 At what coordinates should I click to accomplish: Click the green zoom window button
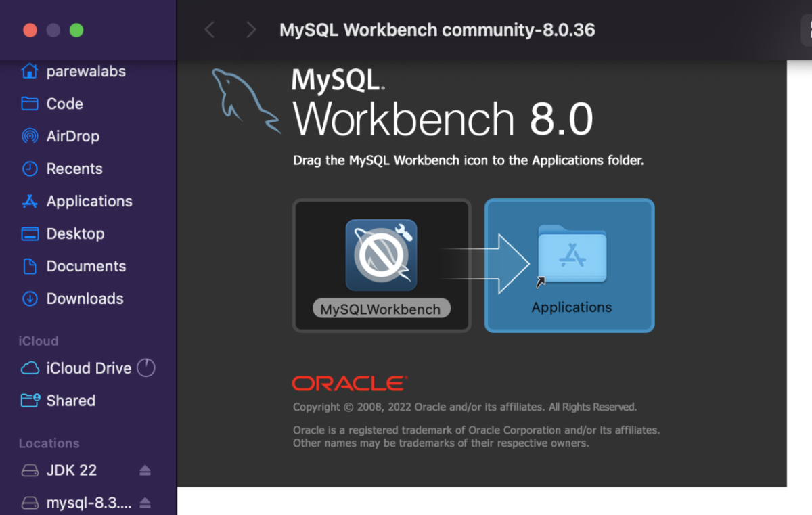pyautogui.click(x=76, y=30)
